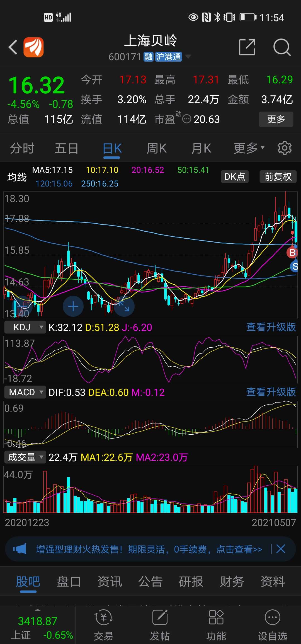Tap the minus zoom-out chart button

[x=22, y=306]
